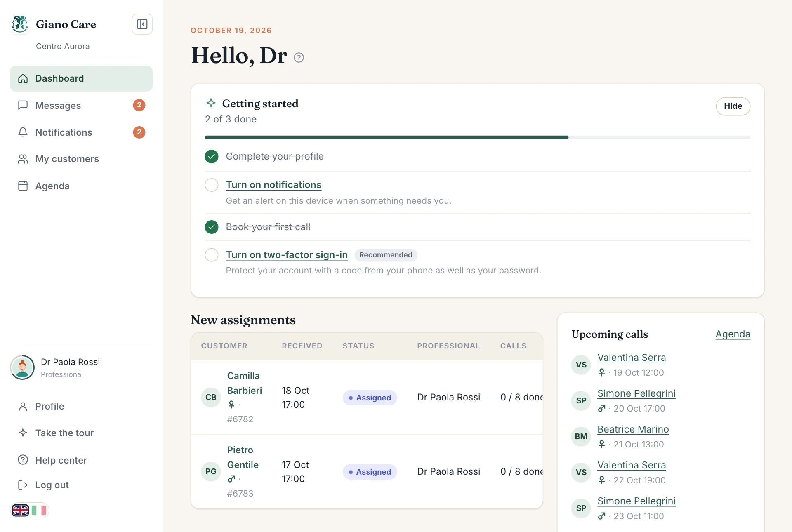The image size is (792, 532).
Task: Open customer Camilla Barbieri
Action: coord(244,383)
